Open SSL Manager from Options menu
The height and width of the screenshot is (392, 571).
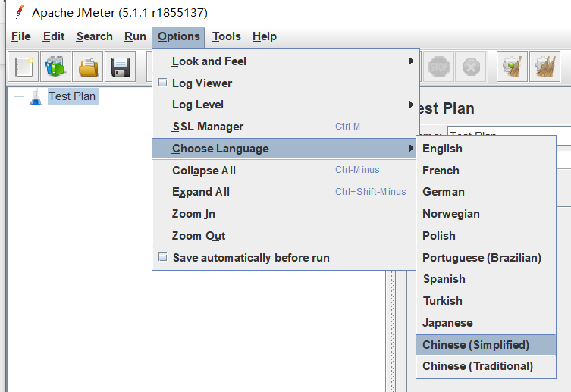coord(286,127)
